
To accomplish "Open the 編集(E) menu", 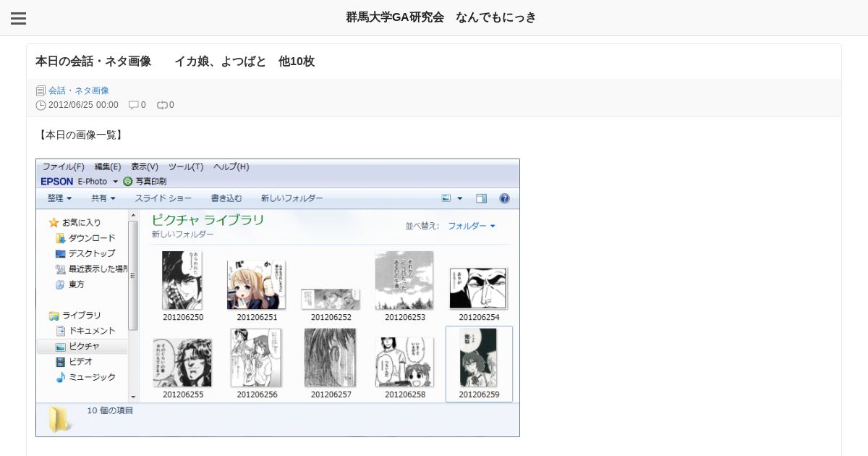I will (108, 166).
